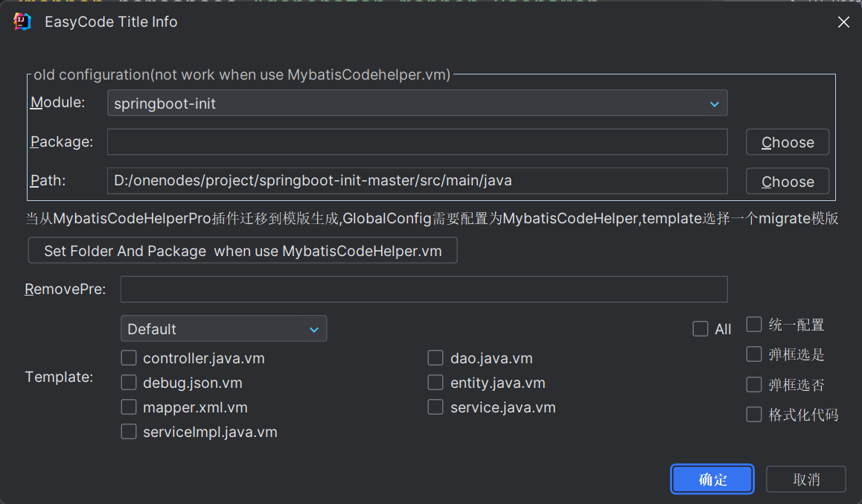This screenshot has height=504, width=862.
Task: Expand the Default template group dropdown
Action: (x=224, y=328)
